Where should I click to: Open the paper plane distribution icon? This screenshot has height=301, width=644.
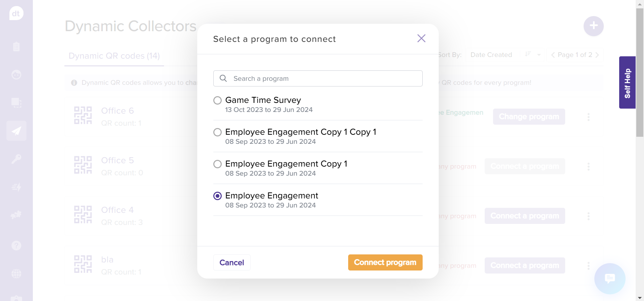16,131
